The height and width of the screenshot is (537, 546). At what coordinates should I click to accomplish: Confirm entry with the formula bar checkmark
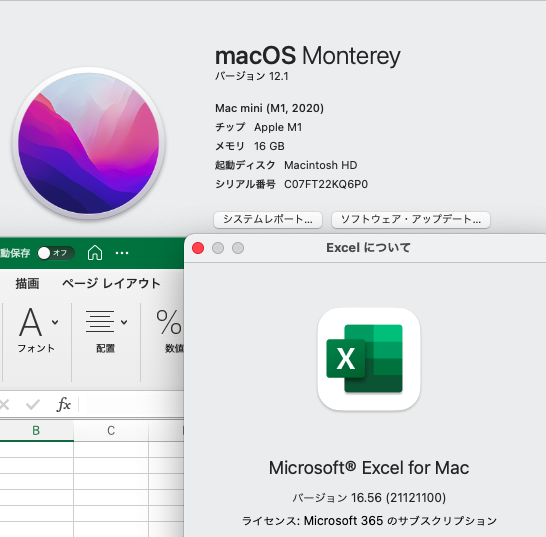[x=33, y=405]
